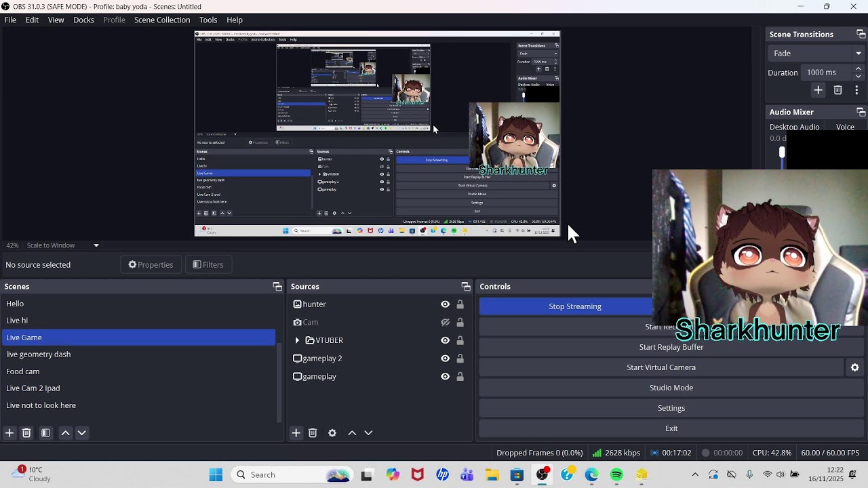
Task: Open Settings from Controls
Action: point(671,408)
